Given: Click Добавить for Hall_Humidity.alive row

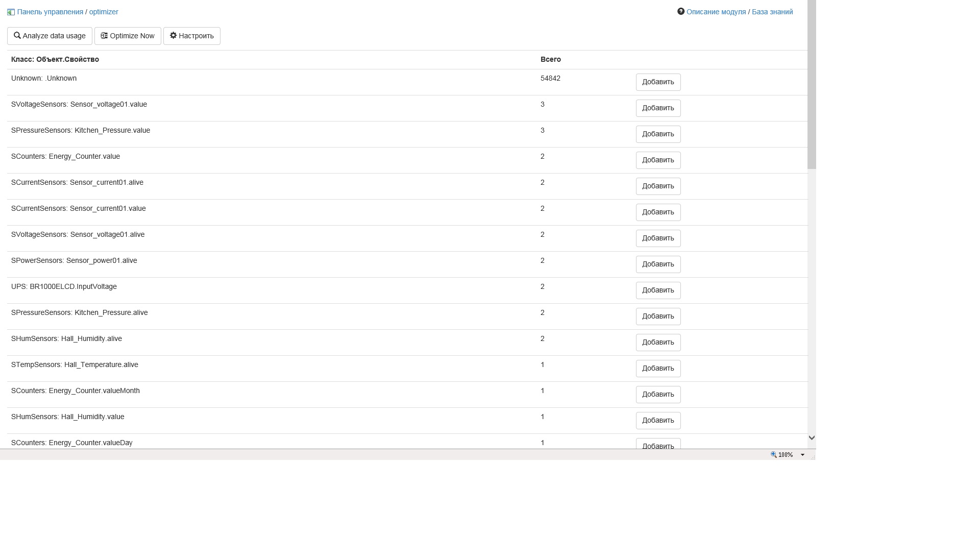Looking at the screenshot, I should [658, 343].
